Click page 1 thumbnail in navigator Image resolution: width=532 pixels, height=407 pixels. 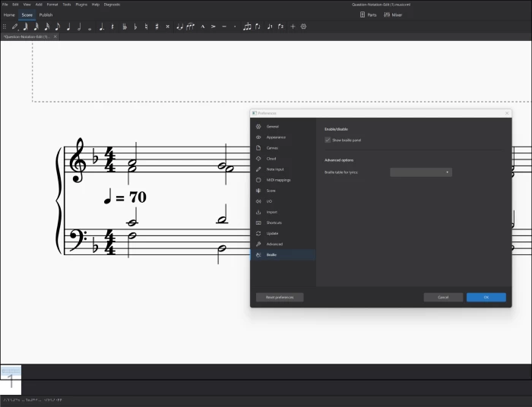point(11,379)
